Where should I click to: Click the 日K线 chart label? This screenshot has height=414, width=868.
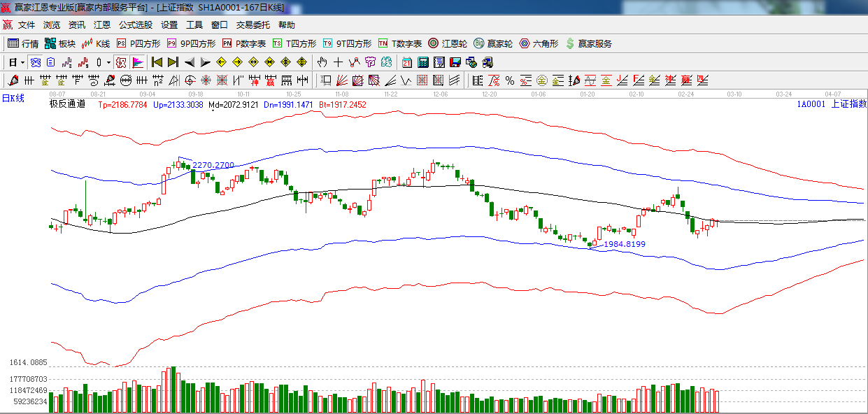point(13,98)
